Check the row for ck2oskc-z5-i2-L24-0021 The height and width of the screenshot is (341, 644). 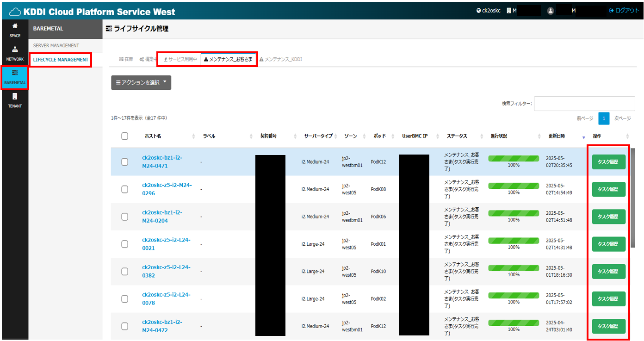pyautogui.click(x=124, y=244)
